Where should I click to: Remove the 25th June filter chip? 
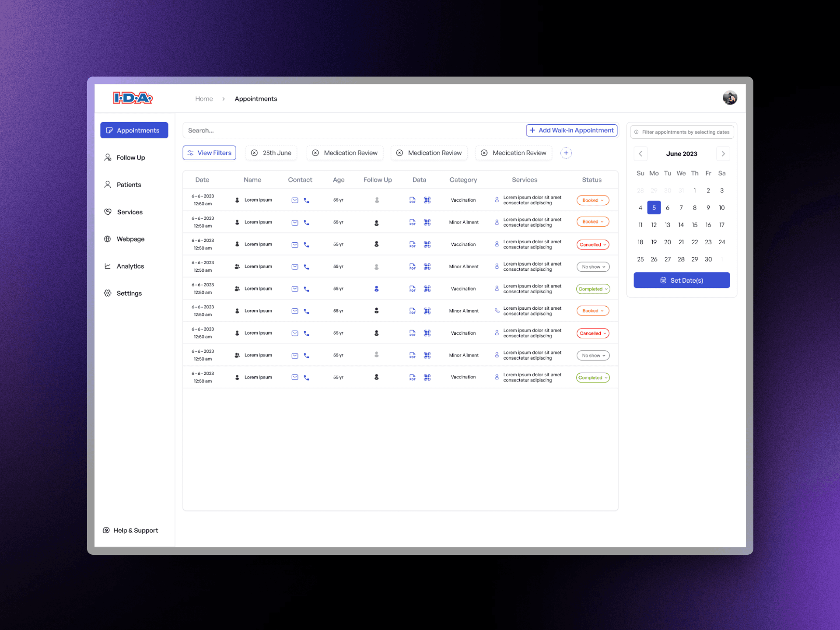click(x=254, y=153)
